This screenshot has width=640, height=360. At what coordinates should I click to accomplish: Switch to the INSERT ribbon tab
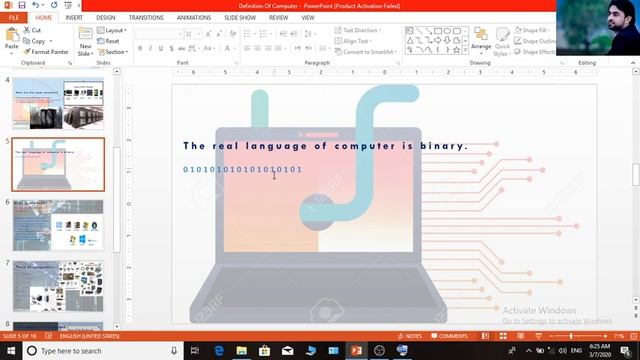74,18
